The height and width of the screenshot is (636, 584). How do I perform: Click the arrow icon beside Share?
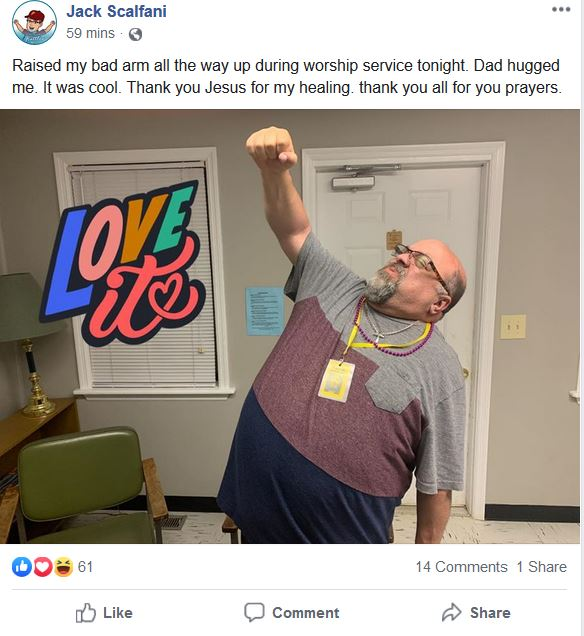click(x=452, y=612)
